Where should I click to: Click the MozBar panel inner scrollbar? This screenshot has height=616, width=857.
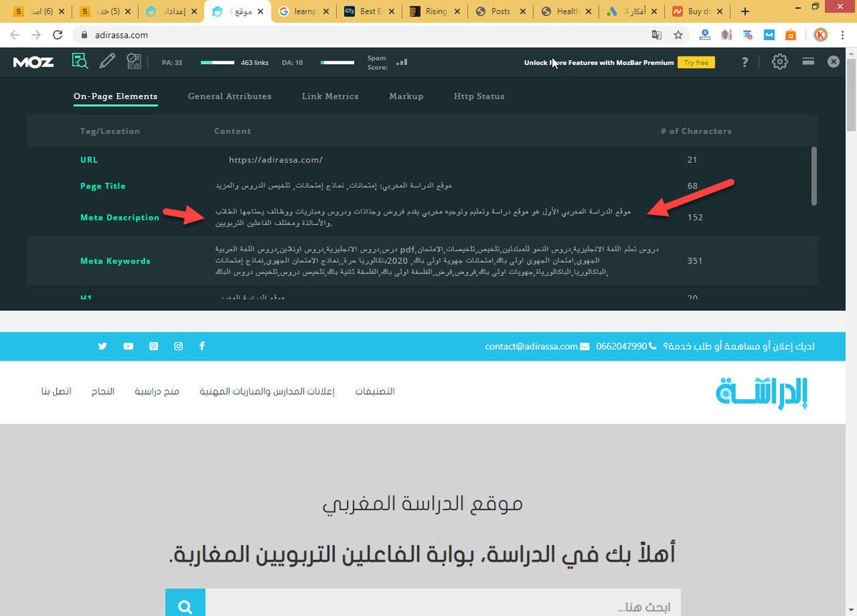click(813, 176)
